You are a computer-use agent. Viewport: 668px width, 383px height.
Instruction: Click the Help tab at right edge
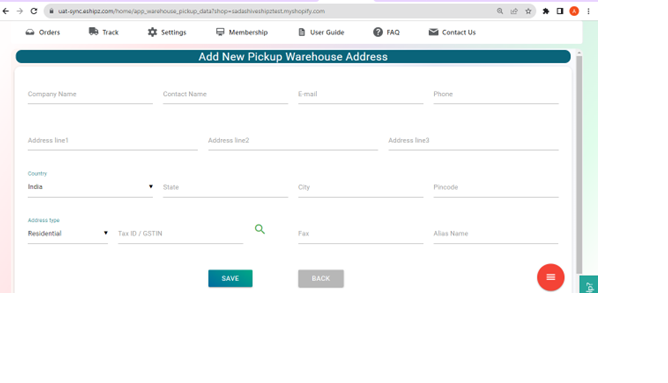[588, 284]
